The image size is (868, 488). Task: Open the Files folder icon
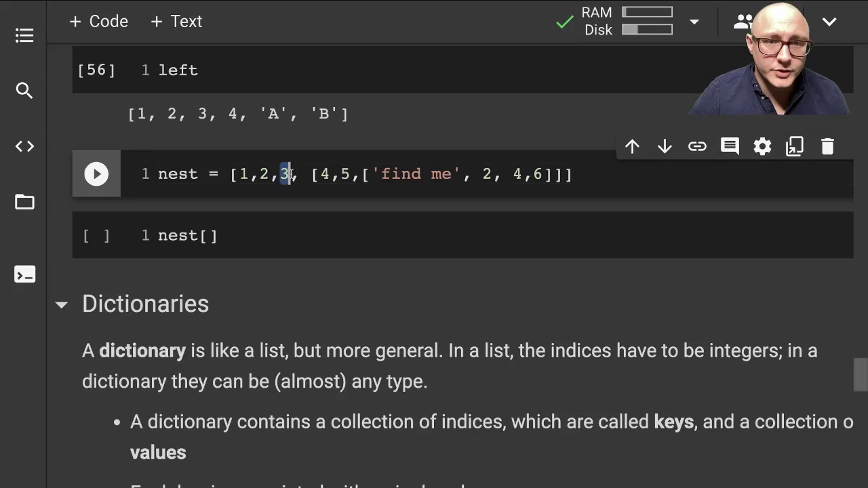click(24, 202)
